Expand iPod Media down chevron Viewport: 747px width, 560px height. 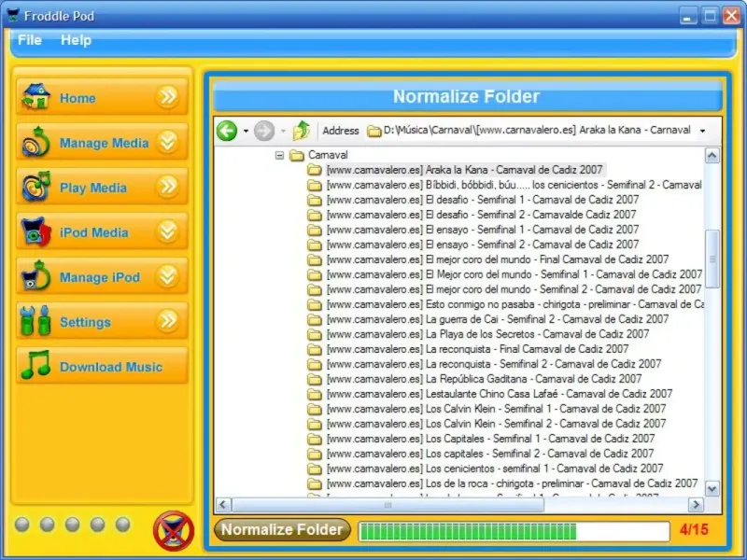(168, 231)
